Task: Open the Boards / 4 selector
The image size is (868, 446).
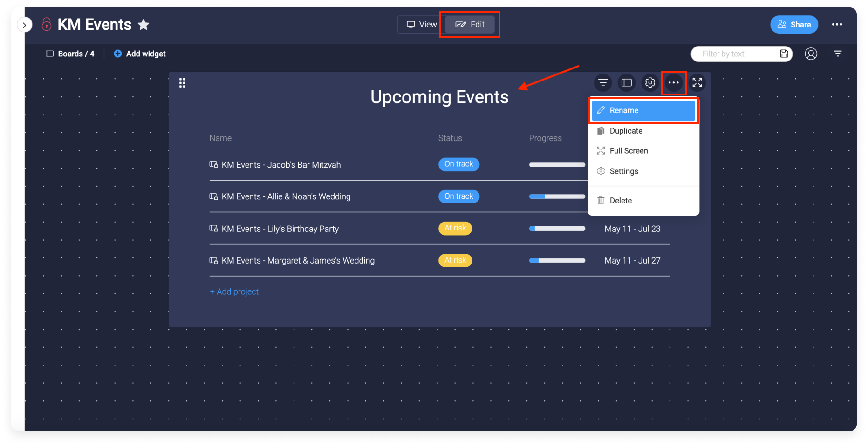Action: [70, 54]
